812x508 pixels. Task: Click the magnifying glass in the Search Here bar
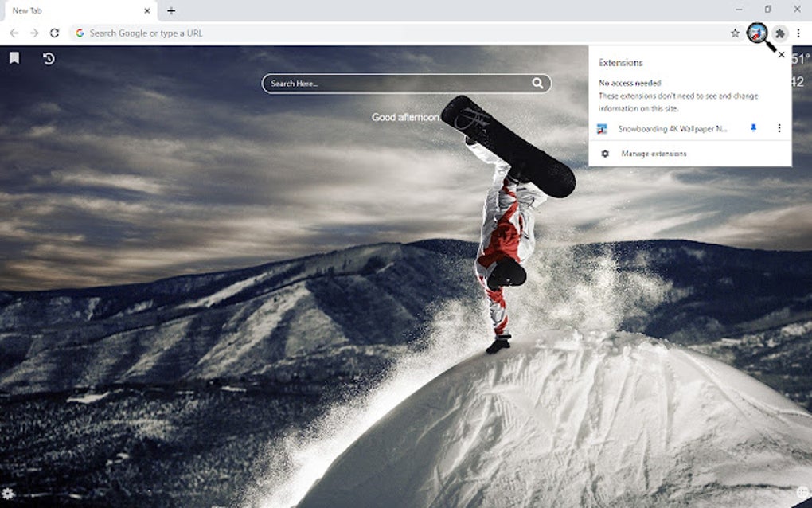[538, 83]
